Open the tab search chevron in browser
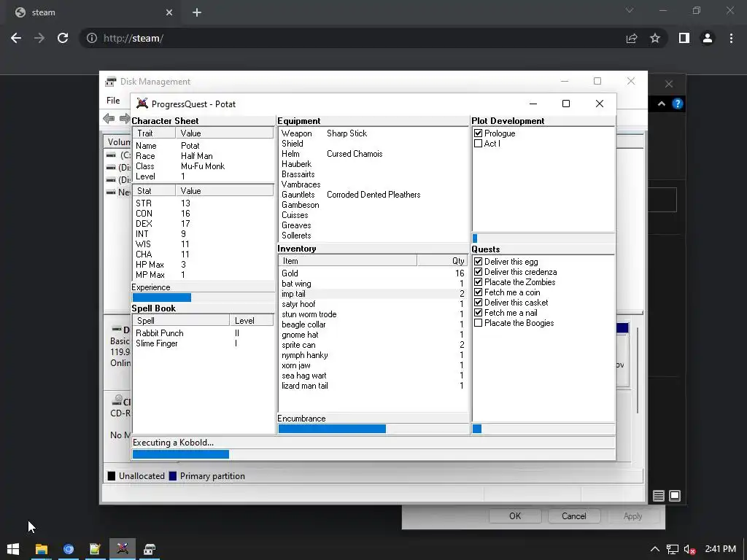 [630, 10]
